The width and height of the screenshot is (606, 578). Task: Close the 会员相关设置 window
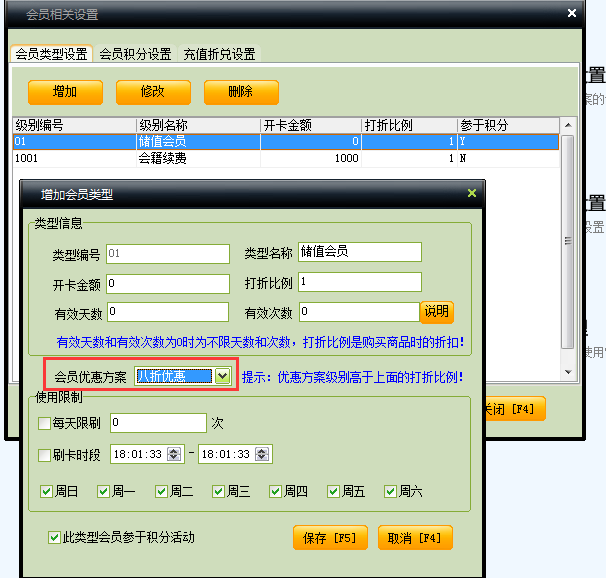coord(571,14)
